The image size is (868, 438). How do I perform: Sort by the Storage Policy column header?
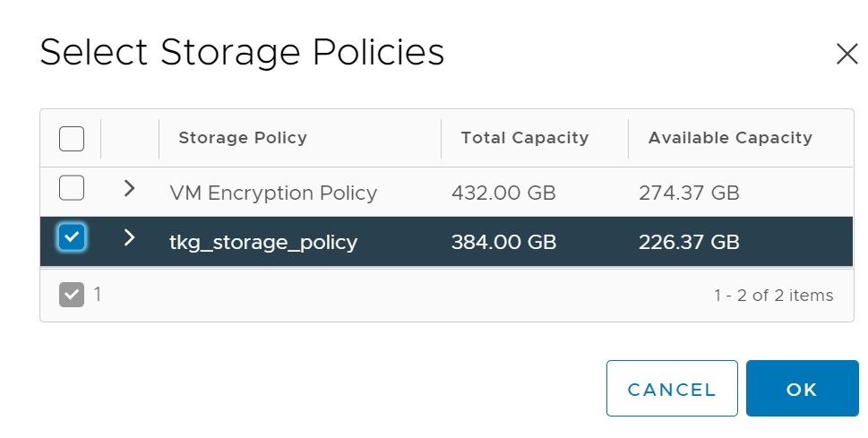[243, 138]
